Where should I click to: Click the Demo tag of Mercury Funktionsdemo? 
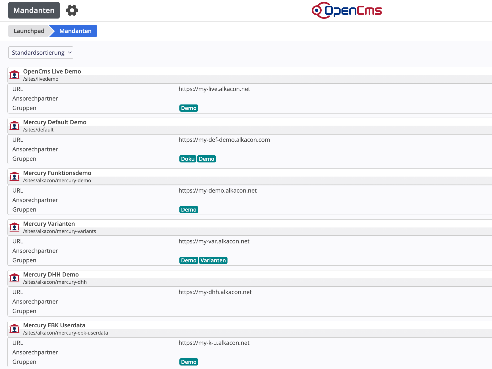[188, 209]
